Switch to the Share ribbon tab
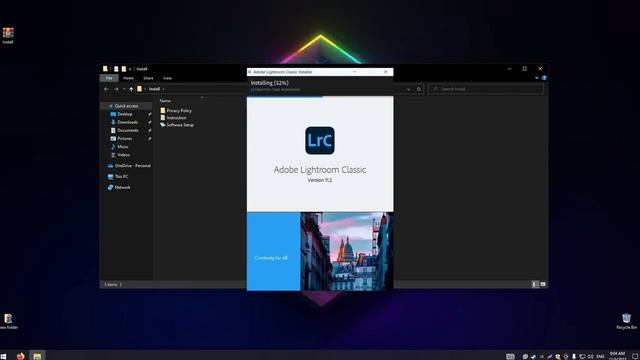This screenshot has width=640, height=360. click(x=148, y=78)
